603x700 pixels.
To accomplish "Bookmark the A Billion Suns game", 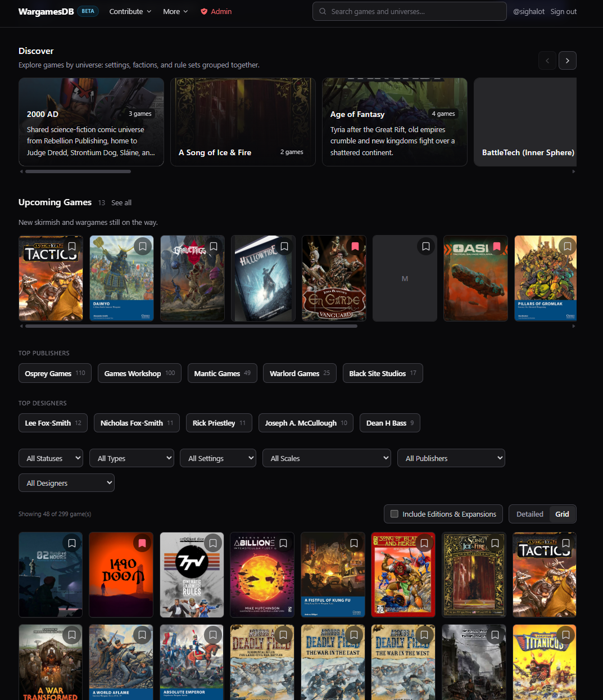I will pyautogui.click(x=283, y=543).
